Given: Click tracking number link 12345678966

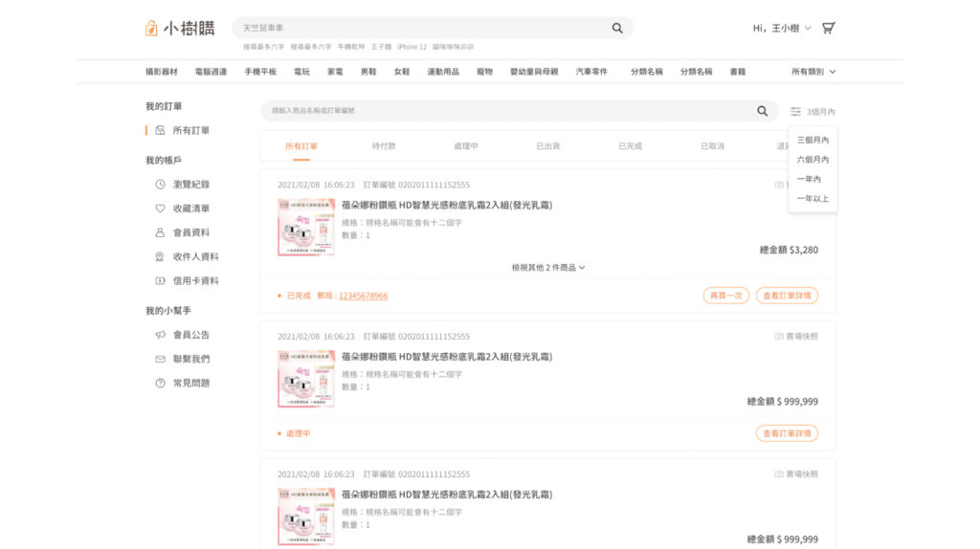Looking at the screenshot, I should coord(363,296).
